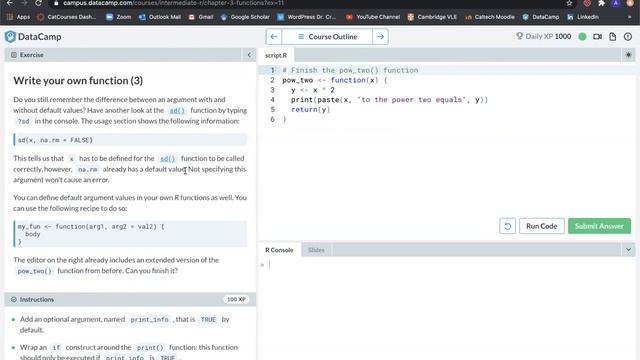Click the green status circle

582,37
